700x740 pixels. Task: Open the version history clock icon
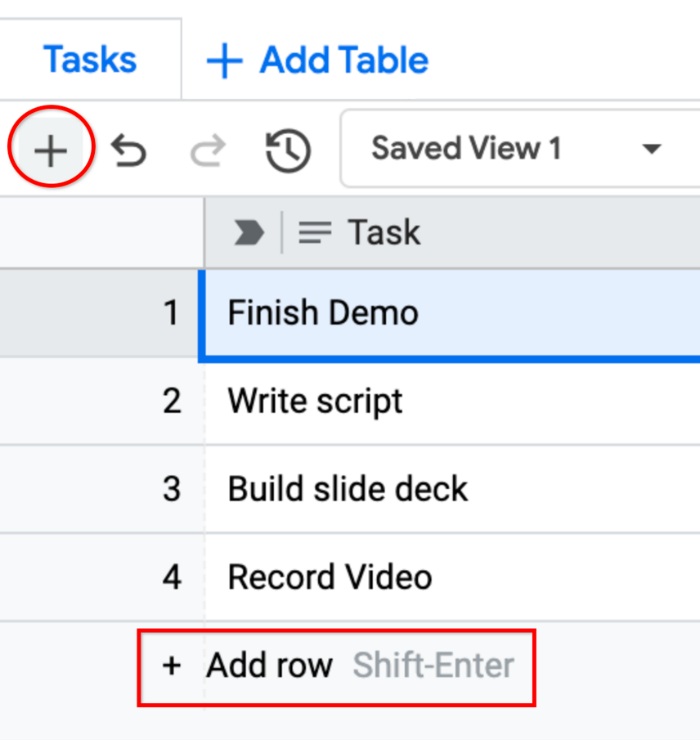click(288, 150)
